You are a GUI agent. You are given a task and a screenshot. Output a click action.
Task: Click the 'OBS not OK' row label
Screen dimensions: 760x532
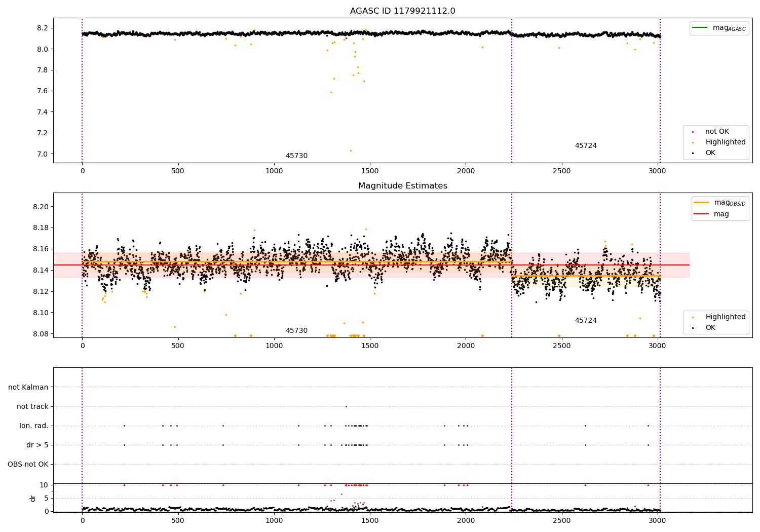point(28,464)
